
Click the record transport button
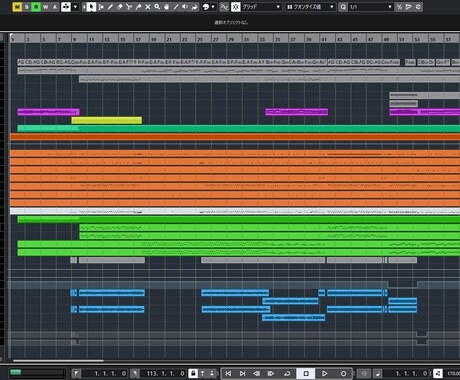(x=343, y=373)
